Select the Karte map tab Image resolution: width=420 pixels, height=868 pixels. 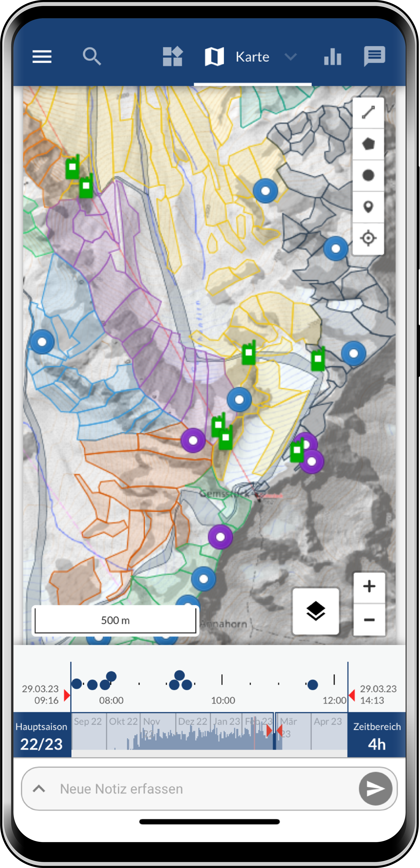pyautogui.click(x=237, y=57)
